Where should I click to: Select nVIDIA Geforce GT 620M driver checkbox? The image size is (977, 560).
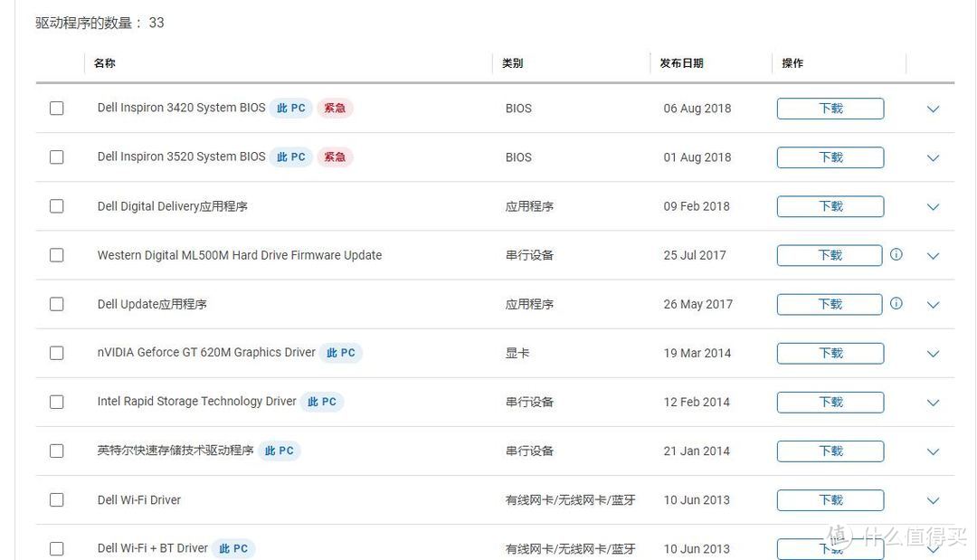pos(57,353)
